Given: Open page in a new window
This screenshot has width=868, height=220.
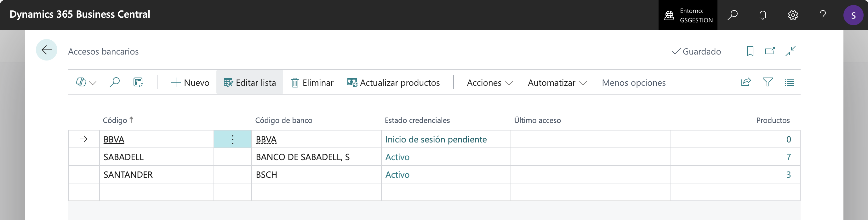Looking at the screenshot, I should (770, 51).
